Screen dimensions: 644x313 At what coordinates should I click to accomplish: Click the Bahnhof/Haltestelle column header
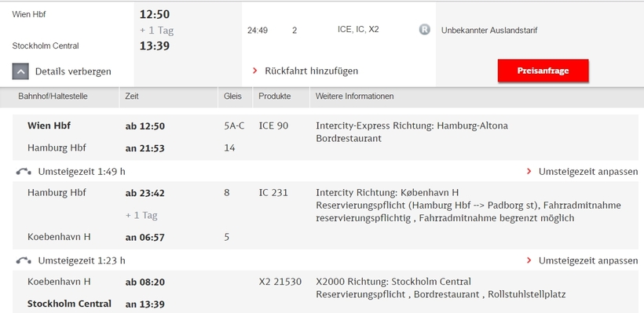[x=53, y=96]
